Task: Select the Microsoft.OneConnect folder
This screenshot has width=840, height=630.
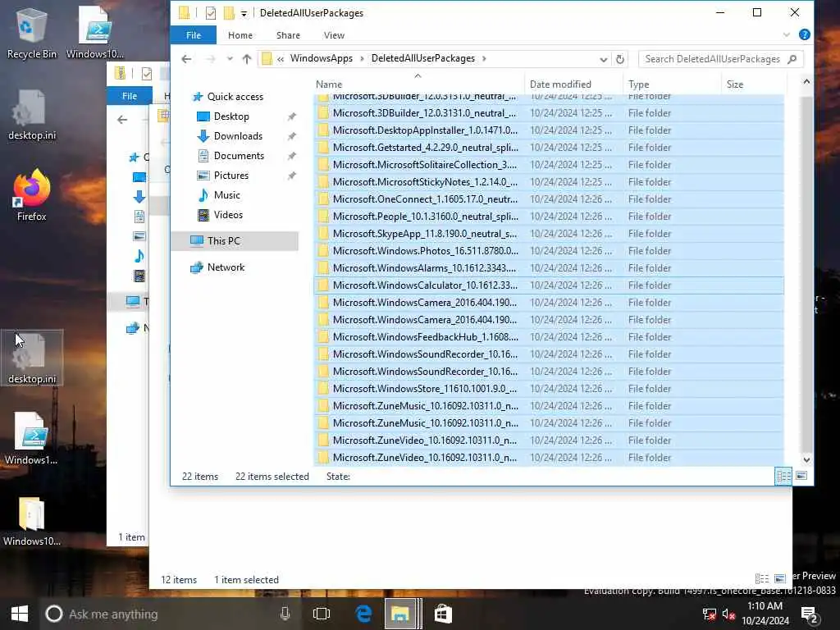Action: (x=549, y=199)
